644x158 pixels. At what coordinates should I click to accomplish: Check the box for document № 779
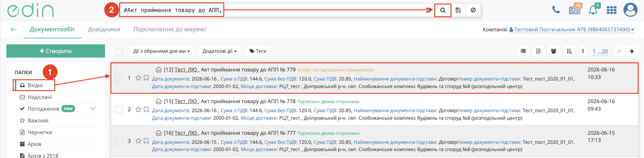click(x=119, y=78)
